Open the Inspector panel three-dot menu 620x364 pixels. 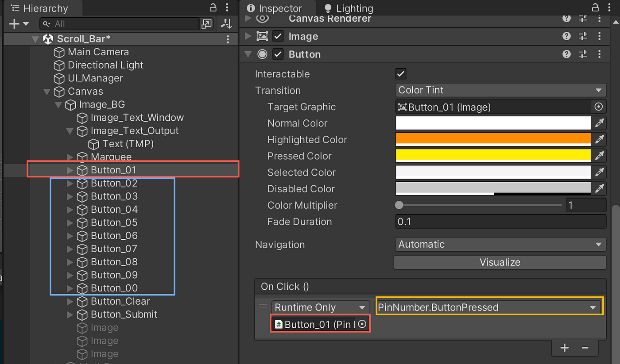pyautogui.click(x=610, y=8)
